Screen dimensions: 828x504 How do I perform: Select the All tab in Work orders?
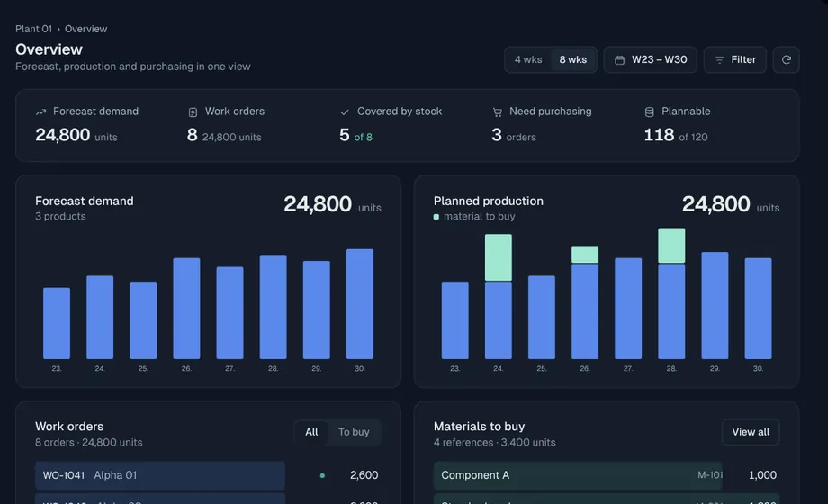311,432
